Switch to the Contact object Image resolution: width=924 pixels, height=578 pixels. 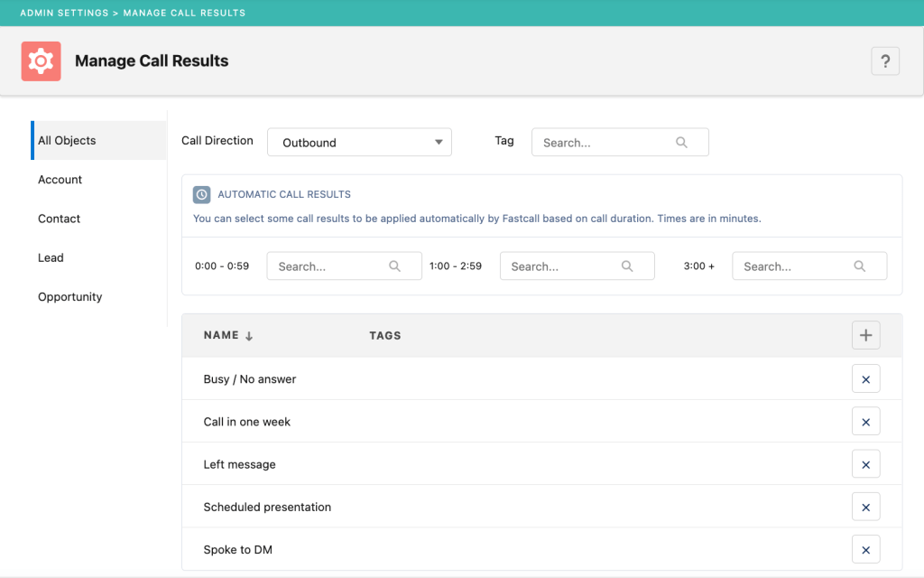[x=59, y=218]
